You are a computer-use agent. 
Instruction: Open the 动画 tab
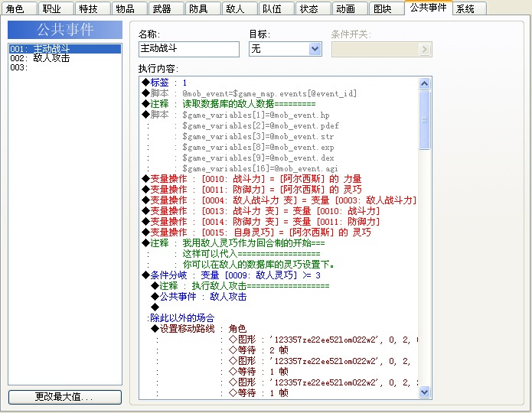pyautogui.click(x=350, y=8)
